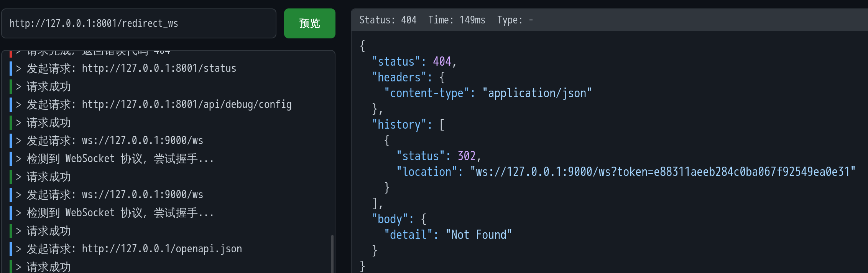The image size is (868, 273).
Task: Click the "Not Found" detail value
Action: tap(478, 235)
